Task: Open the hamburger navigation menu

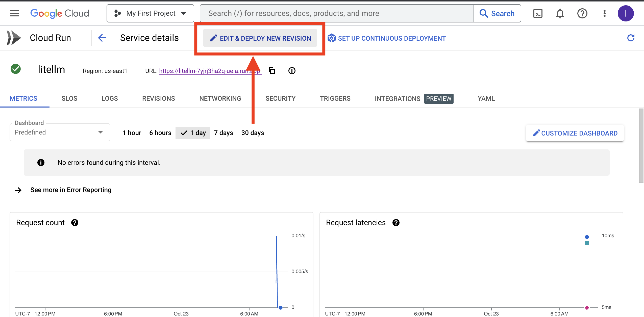Action: pos(15,13)
